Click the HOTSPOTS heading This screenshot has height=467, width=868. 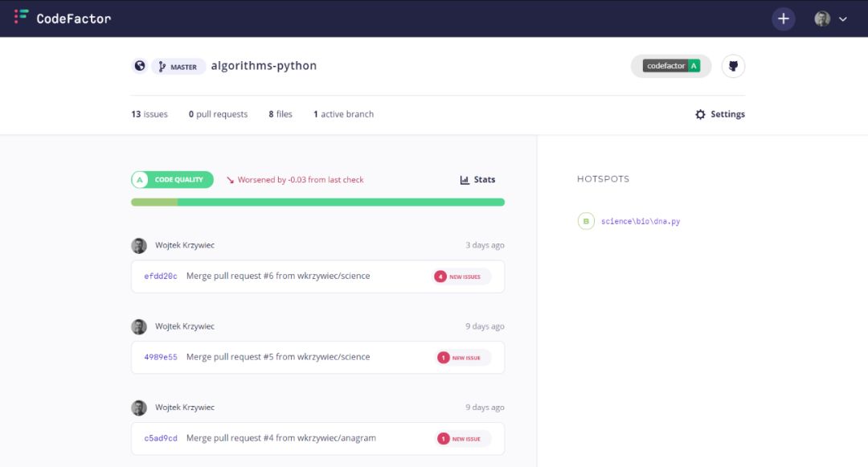pyautogui.click(x=603, y=178)
